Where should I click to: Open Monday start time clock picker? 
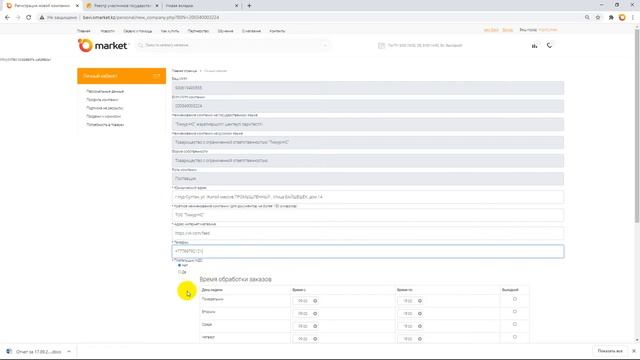tap(315, 301)
